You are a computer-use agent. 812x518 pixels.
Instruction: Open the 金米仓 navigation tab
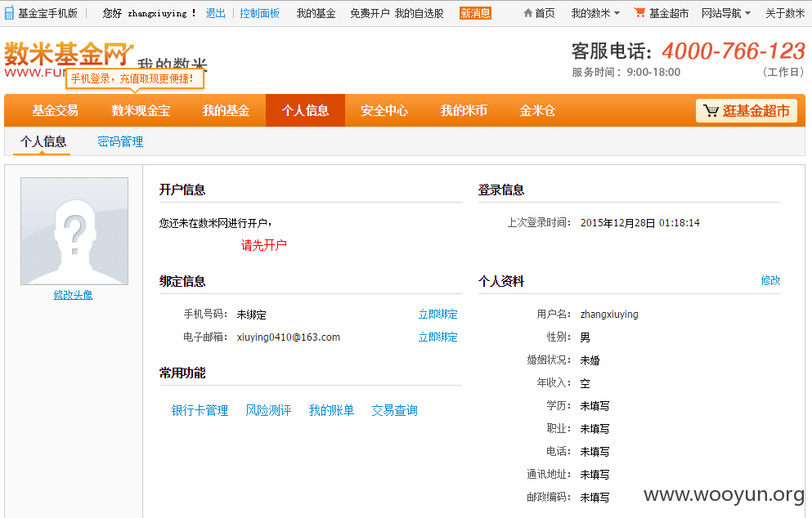click(x=537, y=110)
